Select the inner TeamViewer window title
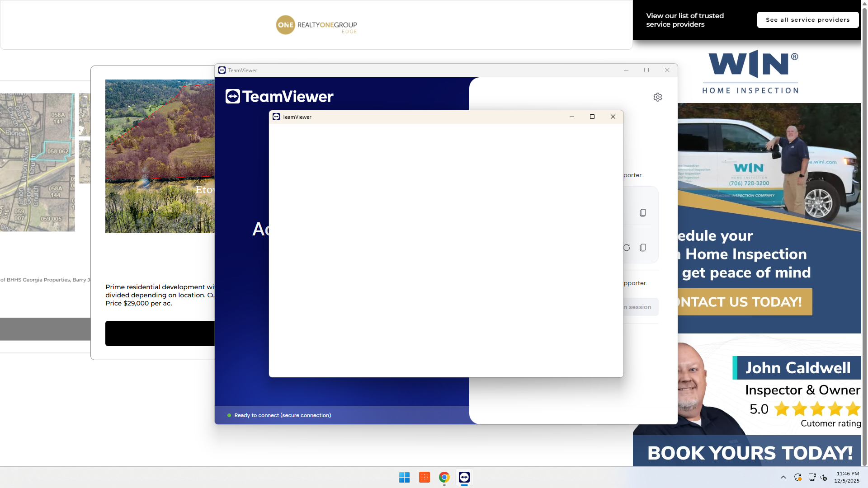This screenshot has width=868, height=488. [x=297, y=117]
